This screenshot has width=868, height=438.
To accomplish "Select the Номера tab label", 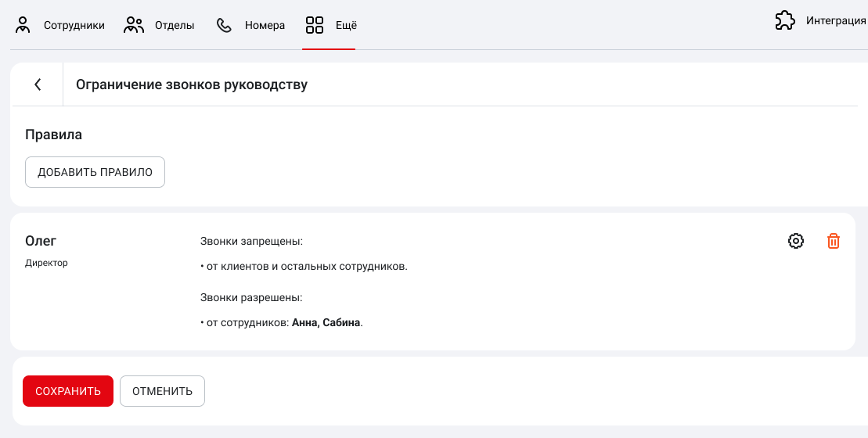I will (x=265, y=25).
